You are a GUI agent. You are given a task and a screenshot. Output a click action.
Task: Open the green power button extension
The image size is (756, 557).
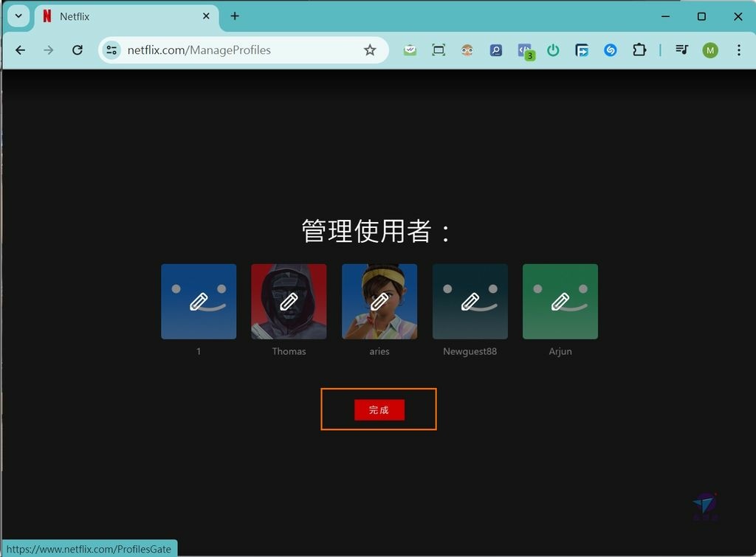tap(553, 50)
